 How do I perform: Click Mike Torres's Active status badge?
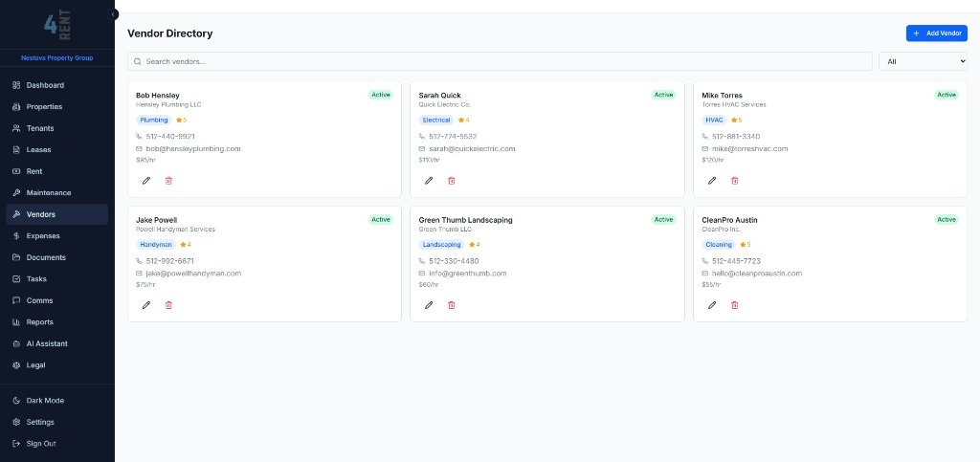pyautogui.click(x=947, y=95)
